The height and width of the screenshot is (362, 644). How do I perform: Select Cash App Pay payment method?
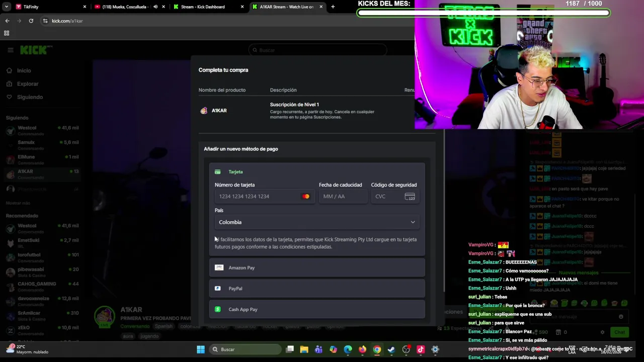(317, 309)
